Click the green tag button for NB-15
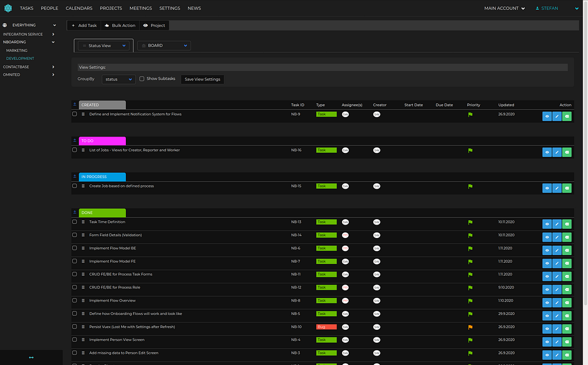This screenshot has height=365, width=588. click(x=567, y=189)
